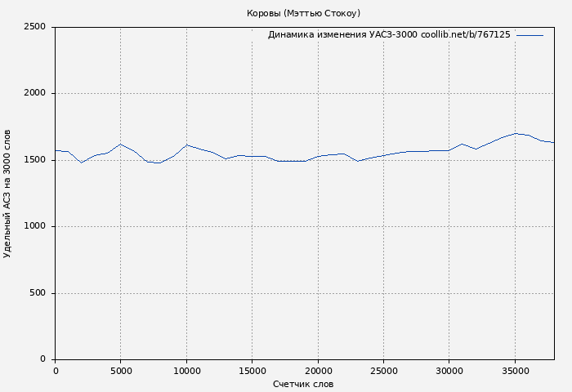The width and height of the screenshot is (572, 392).
Task: Click the 1000 tick label on the y-axis
Action: [34, 226]
